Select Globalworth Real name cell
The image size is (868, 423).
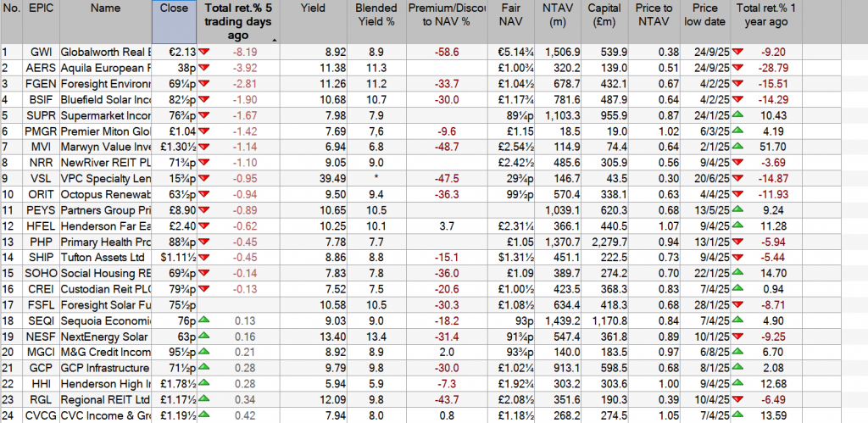point(105,53)
